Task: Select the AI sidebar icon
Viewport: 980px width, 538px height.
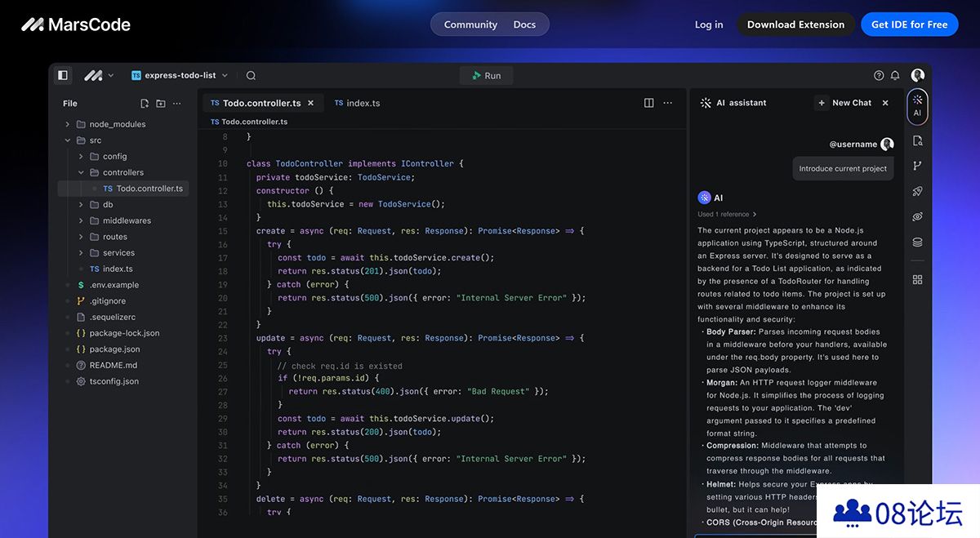Action: [x=917, y=106]
